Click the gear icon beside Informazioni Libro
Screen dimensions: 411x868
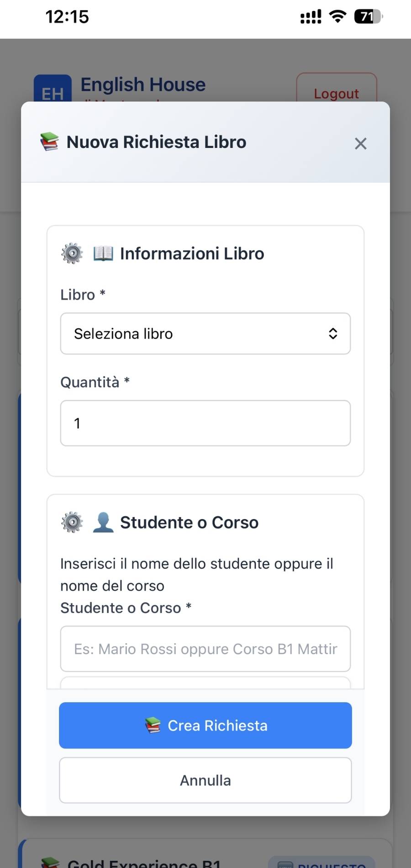[x=72, y=254]
